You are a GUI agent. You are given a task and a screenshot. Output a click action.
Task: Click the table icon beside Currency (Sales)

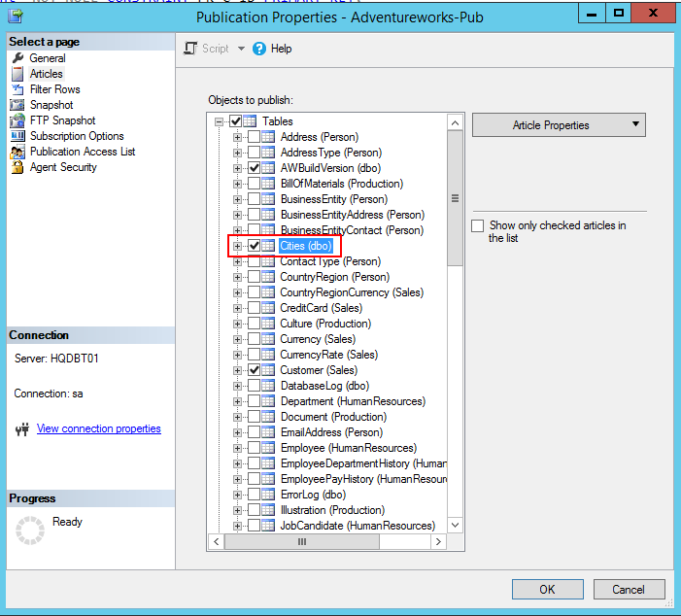(x=268, y=339)
